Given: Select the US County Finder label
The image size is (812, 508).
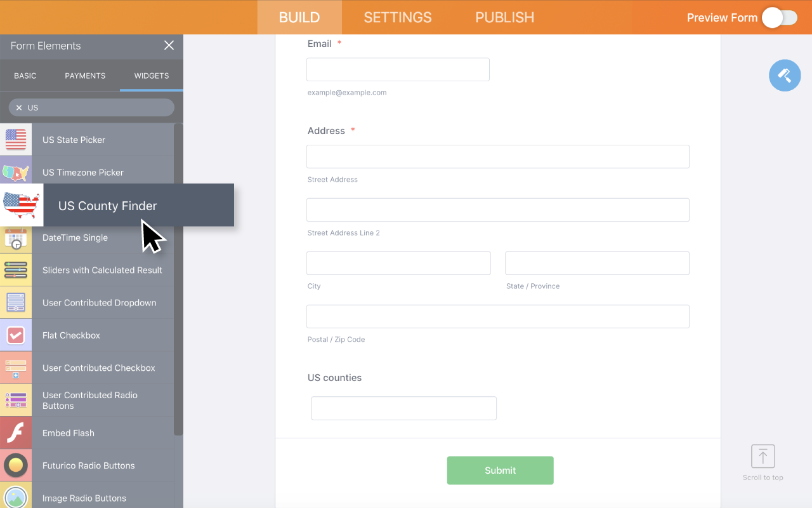Looking at the screenshot, I should 107,206.
